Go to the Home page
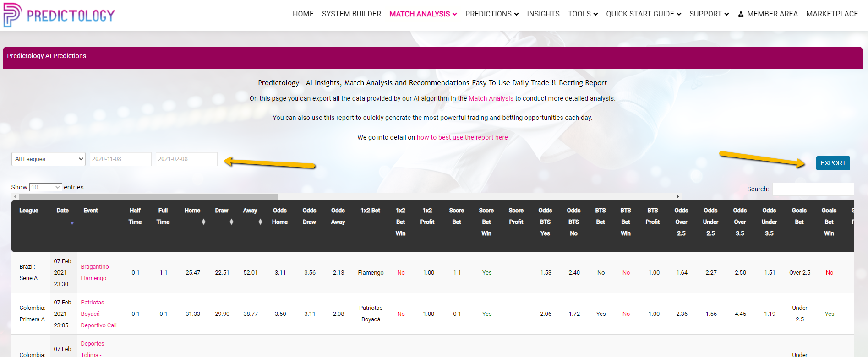868x357 pixels. click(x=303, y=14)
